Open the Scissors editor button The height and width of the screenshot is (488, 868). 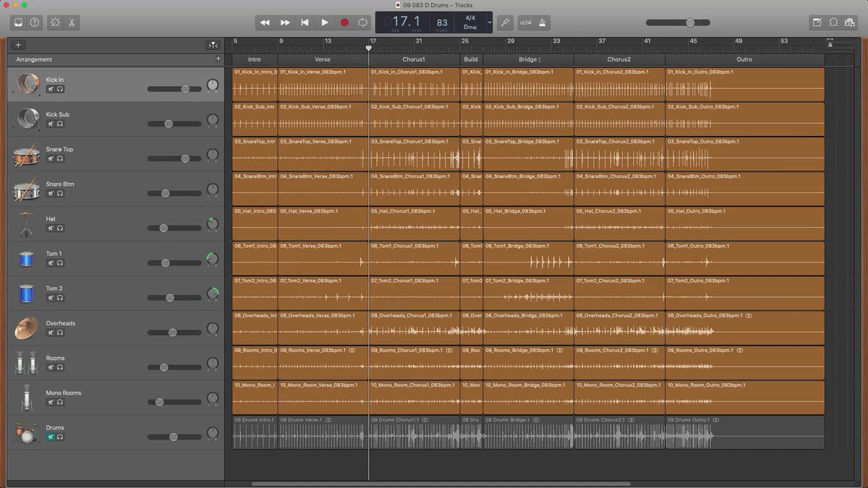[x=72, y=22]
